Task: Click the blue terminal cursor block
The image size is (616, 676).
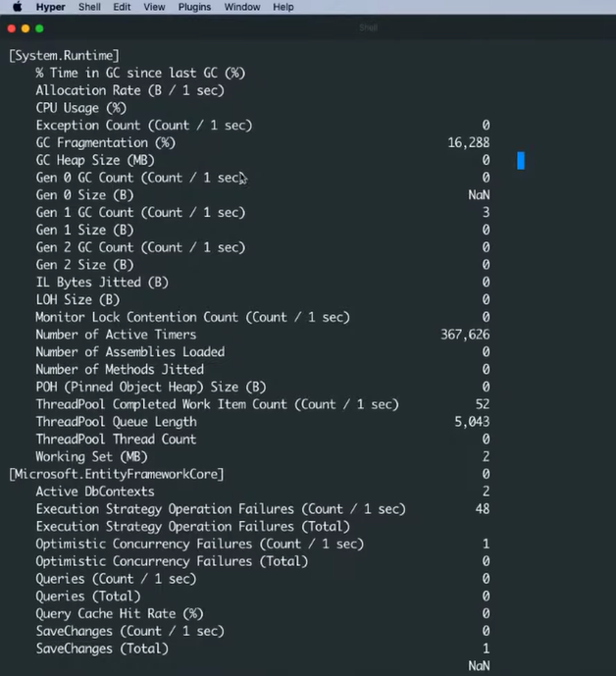Action: (x=521, y=160)
